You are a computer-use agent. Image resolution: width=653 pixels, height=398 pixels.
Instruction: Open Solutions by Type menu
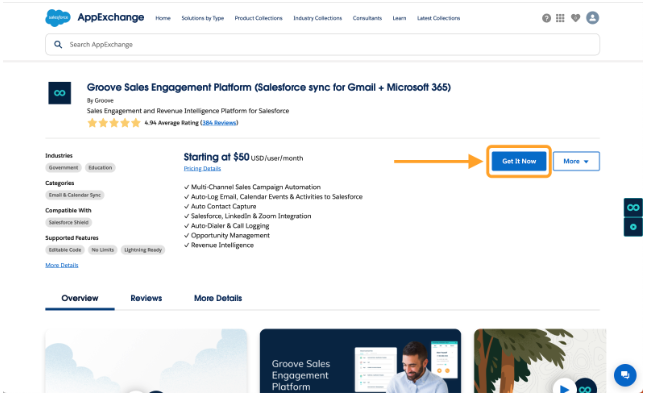coord(203,18)
